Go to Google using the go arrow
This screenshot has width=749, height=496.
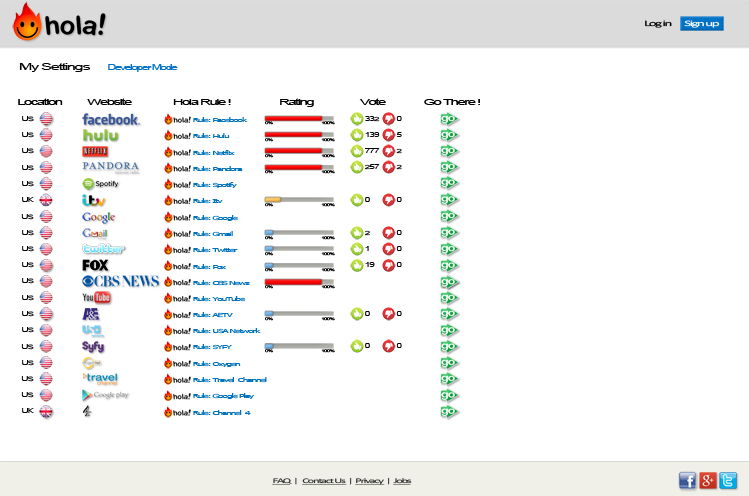point(449,216)
